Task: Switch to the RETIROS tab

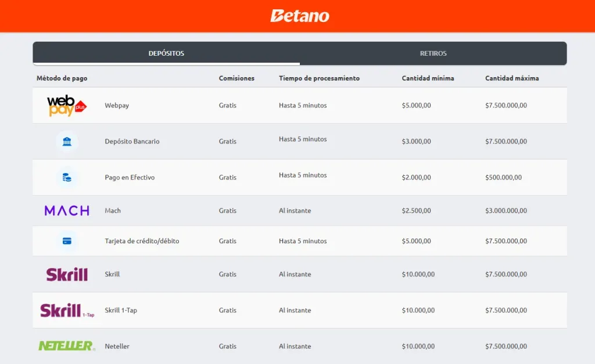Action: coord(433,53)
